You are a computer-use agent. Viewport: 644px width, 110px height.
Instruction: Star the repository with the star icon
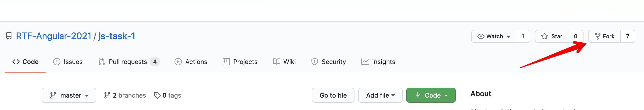pyautogui.click(x=545, y=36)
